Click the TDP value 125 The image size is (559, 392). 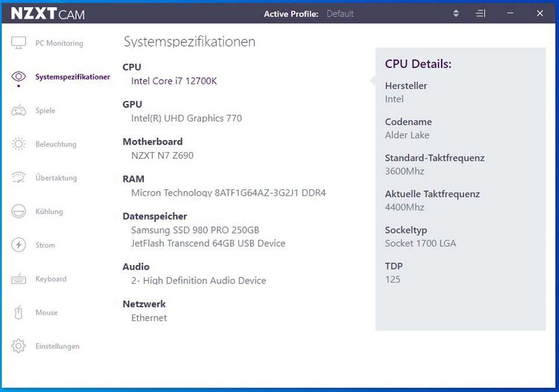(x=392, y=279)
